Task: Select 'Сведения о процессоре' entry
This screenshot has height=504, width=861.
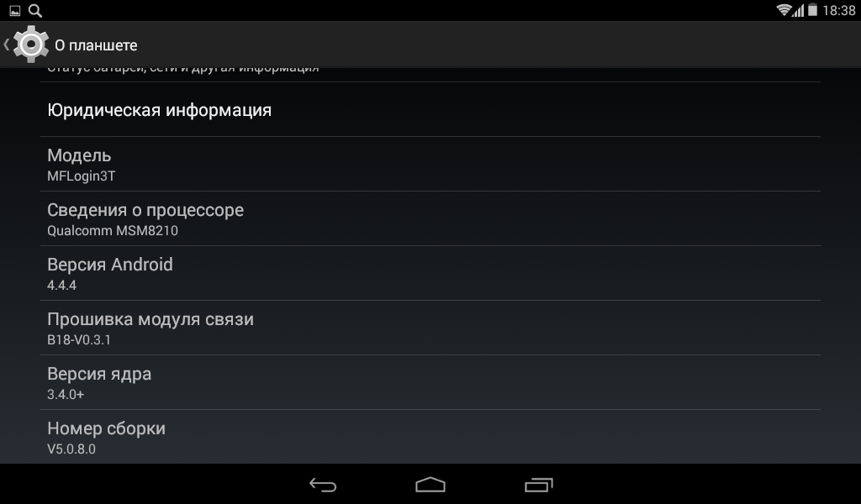Action: click(430, 219)
